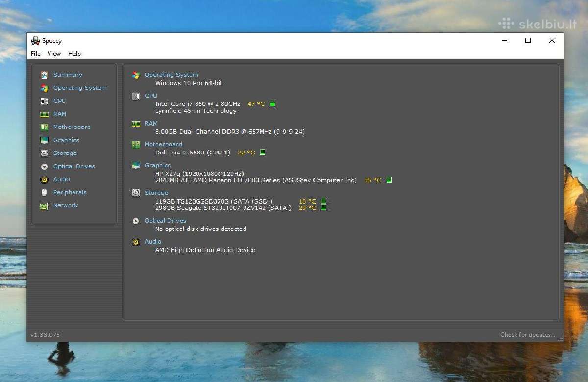Click the motherboard 22 °C green indicator
588x382 pixels.
262,153
